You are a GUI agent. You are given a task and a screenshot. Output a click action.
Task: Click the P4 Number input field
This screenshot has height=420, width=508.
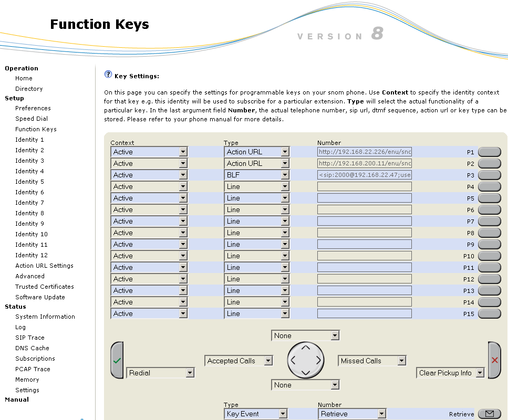click(x=364, y=186)
